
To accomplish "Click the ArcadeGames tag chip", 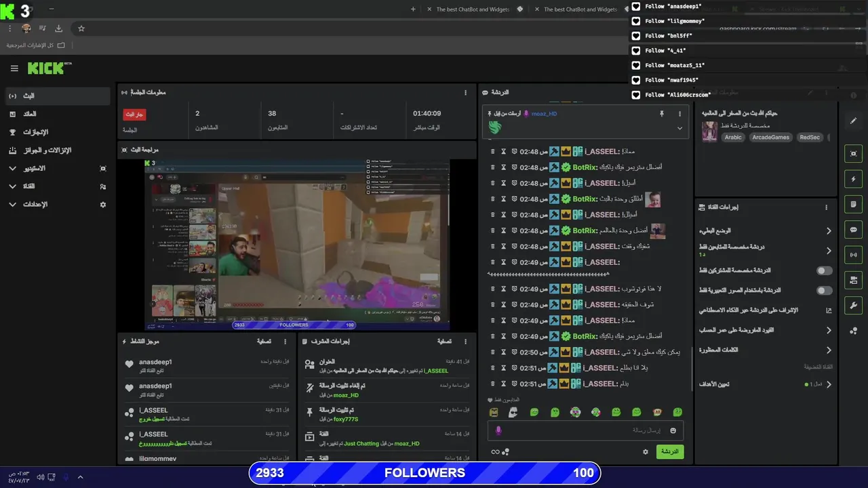I will tap(770, 137).
